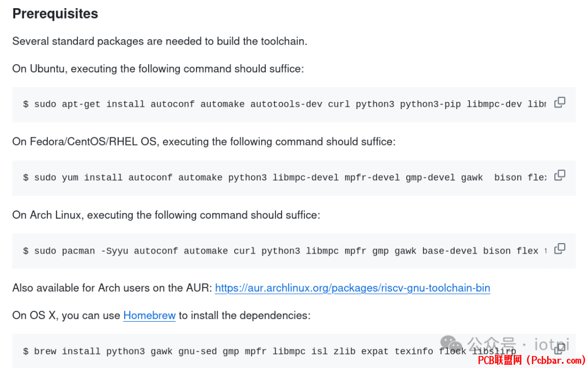The width and height of the screenshot is (588, 368).
Task: Click the 'On Ubuntu, executing' paragraph
Action: click(158, 69)
